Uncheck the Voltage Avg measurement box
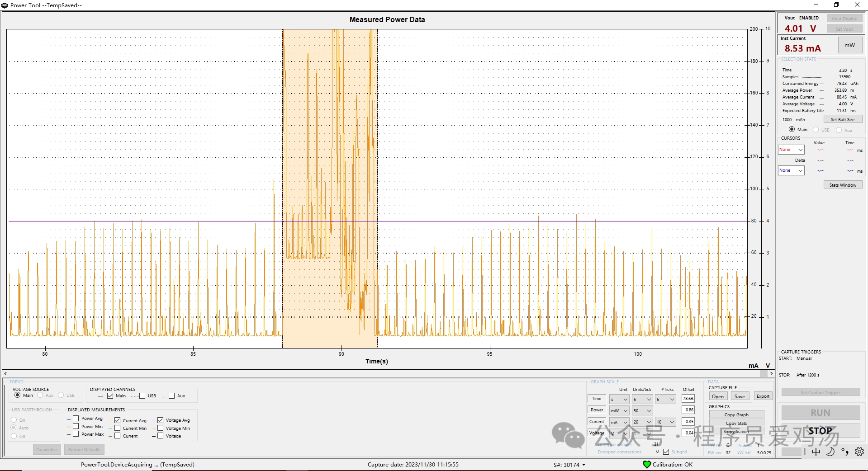Image resolution: width=868 pixels, height=471 pixels. click(x=160, y=420)
